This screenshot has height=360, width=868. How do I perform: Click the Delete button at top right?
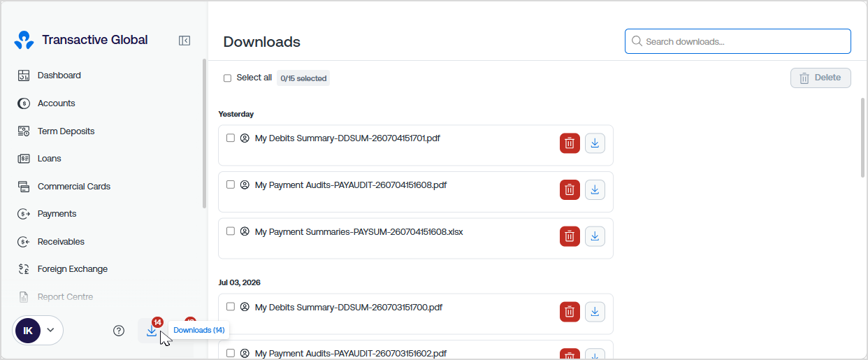point(820,78)
